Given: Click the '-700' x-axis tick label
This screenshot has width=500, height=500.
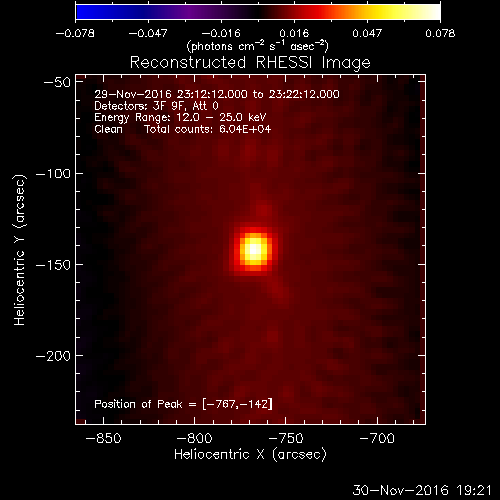Looking at the screenshot, I should [x=377, y=438].
